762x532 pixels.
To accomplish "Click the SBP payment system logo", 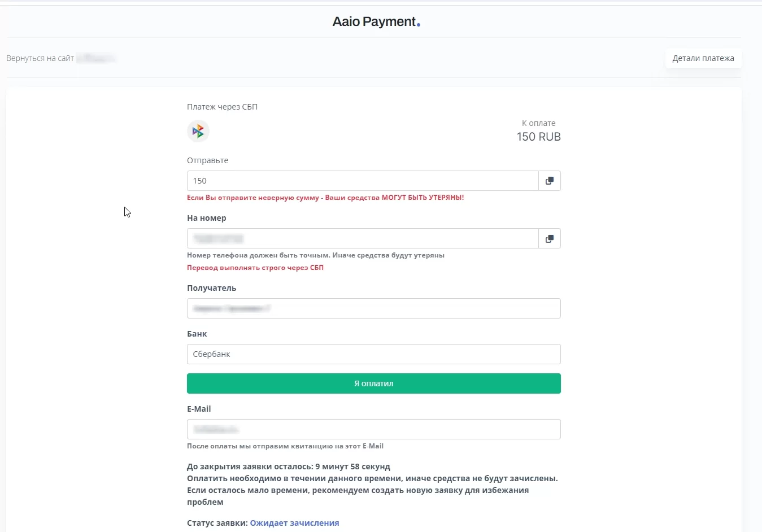I will click(198, 132).
